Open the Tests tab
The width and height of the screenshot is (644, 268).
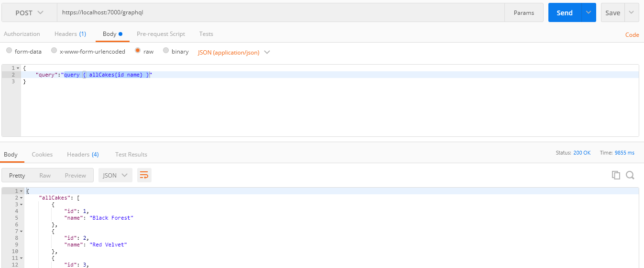(206, 34)
